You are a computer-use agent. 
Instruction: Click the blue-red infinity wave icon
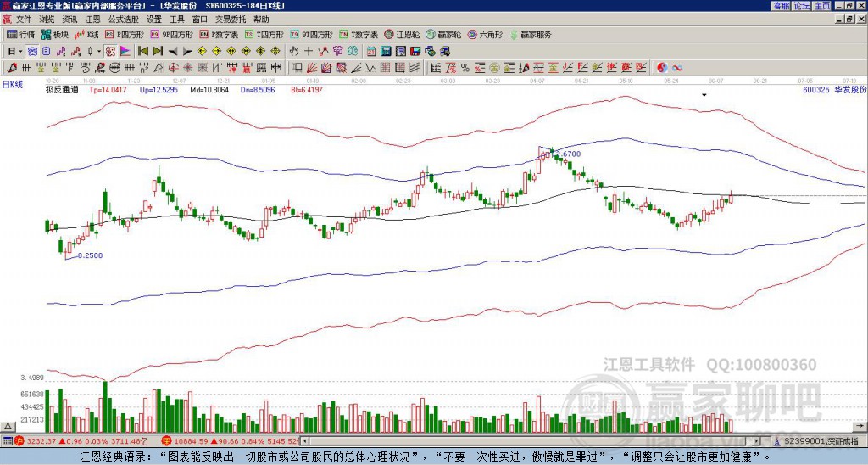(677, 68)
